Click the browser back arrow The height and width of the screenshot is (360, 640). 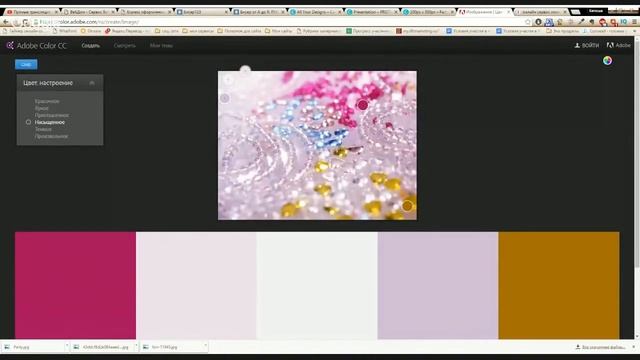coord(6,22)
